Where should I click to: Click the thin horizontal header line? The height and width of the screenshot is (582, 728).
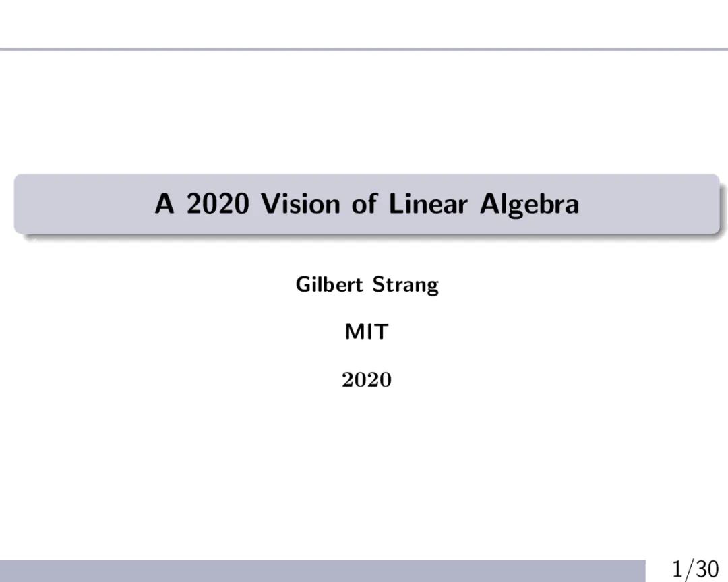(x=364, y=49)
